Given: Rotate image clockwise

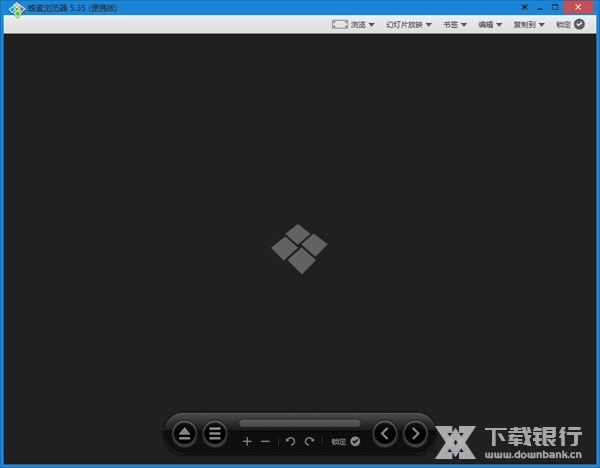Looking at the screenshot, I should click(309, 441).
